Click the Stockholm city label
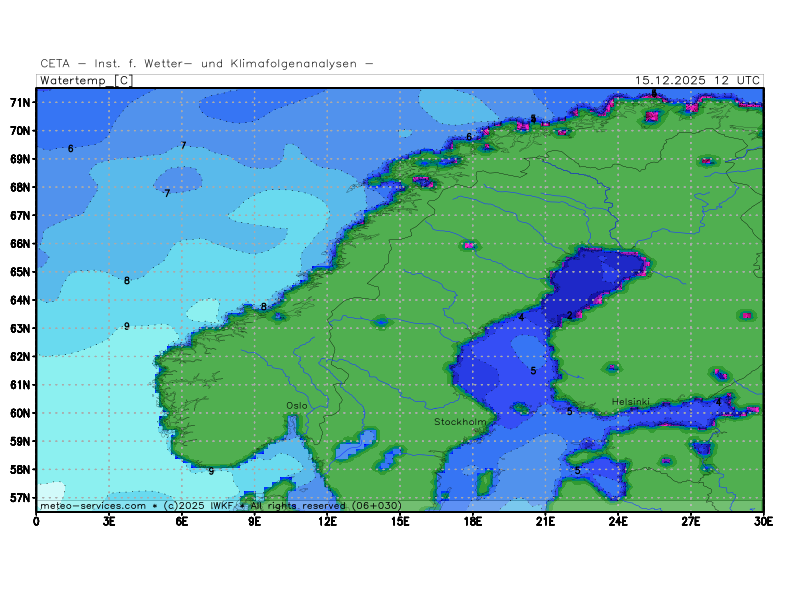The height and width of the screenshot is (600, 800). tap(460, 422)
